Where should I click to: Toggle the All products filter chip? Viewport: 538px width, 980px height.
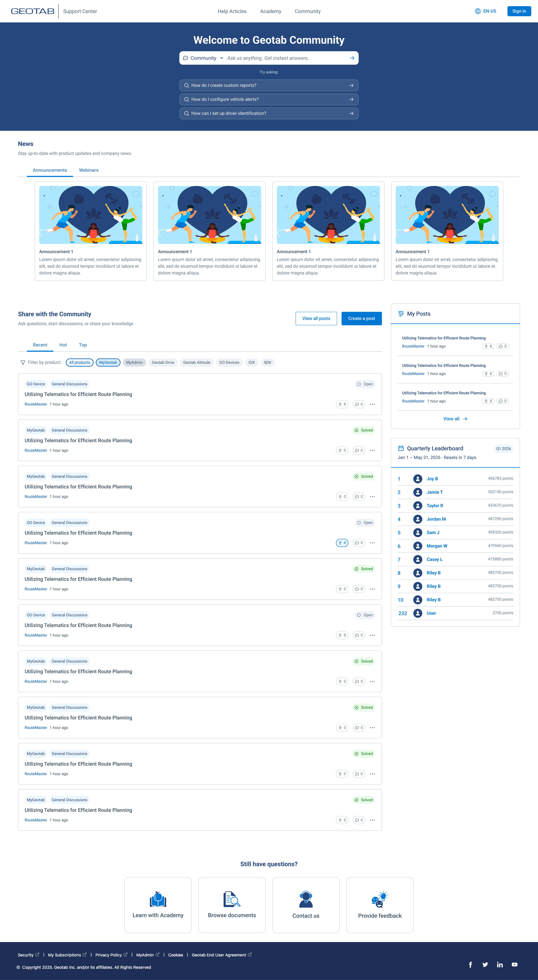[80, 363]
